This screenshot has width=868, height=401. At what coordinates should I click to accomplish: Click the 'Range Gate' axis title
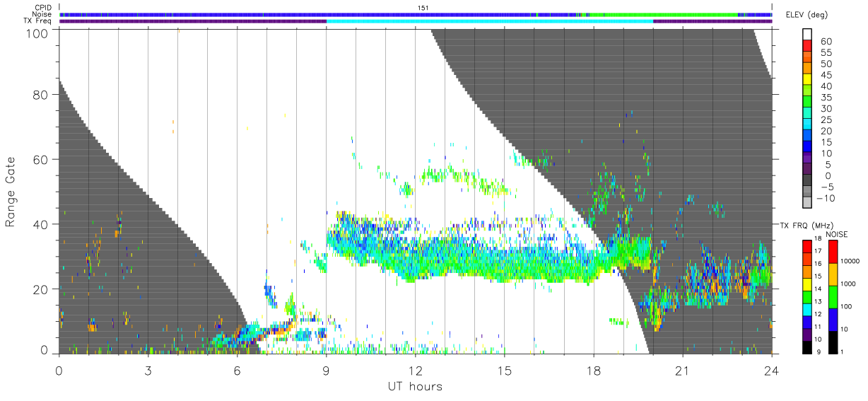tap(11, 192)
